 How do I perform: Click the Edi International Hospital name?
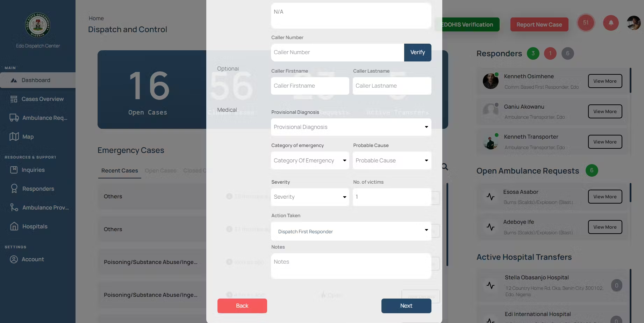tap(538, 314)
